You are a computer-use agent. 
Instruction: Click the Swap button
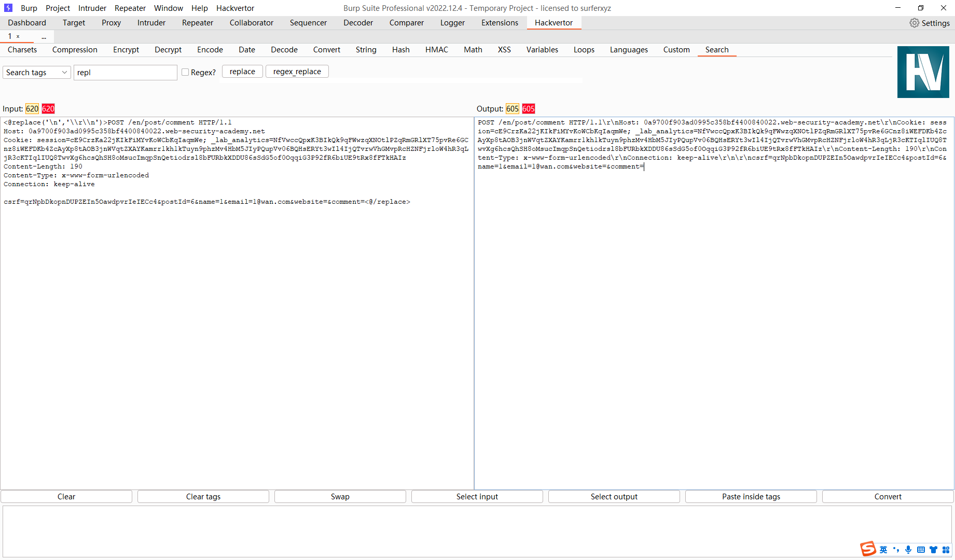click(x=340, y=497)
